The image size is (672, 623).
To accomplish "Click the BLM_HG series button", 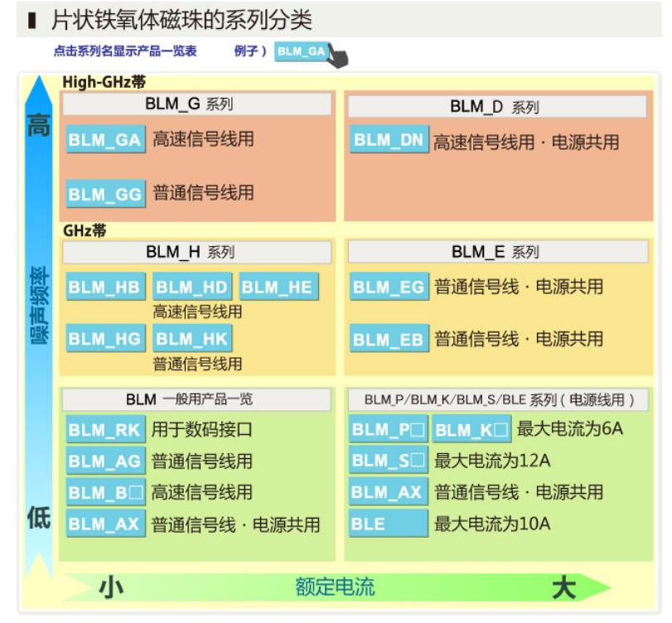I will coord(105,339).
